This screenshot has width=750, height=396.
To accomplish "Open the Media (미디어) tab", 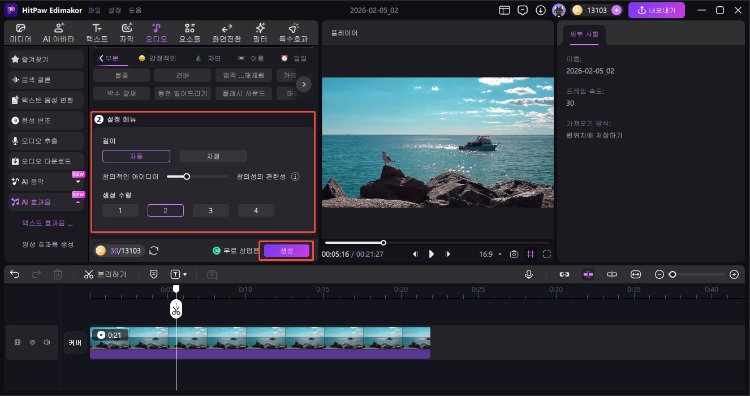I will click(x=20, y=33).
